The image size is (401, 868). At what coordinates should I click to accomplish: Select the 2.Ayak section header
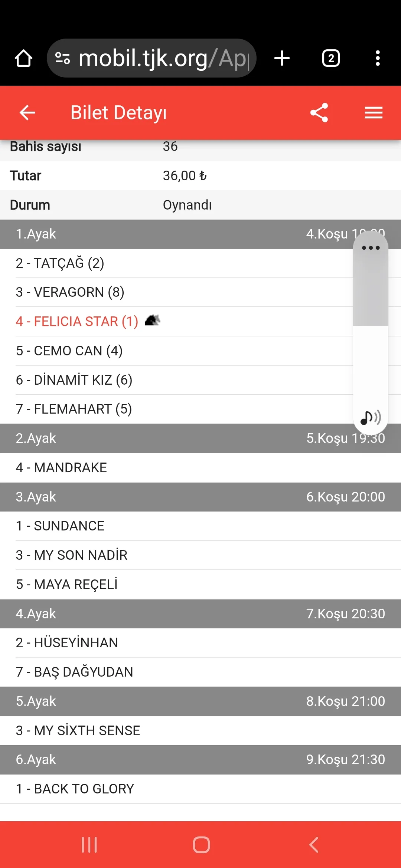coord(149,438)
